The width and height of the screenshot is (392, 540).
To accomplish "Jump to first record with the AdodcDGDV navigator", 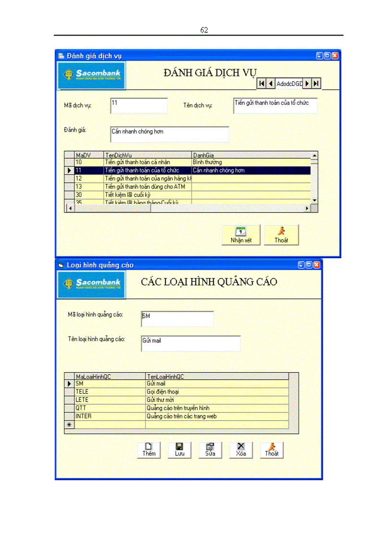I will pyautogui.click(x=261, y=83).
